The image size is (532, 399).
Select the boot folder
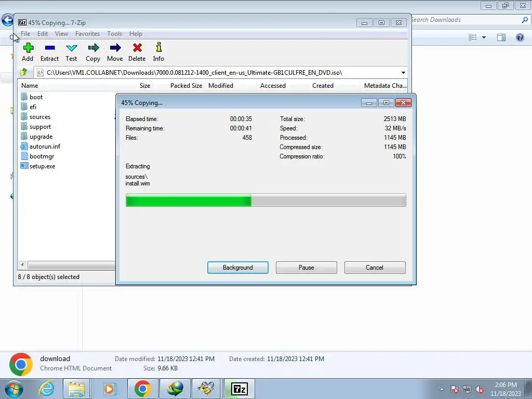tap(32, 97)
